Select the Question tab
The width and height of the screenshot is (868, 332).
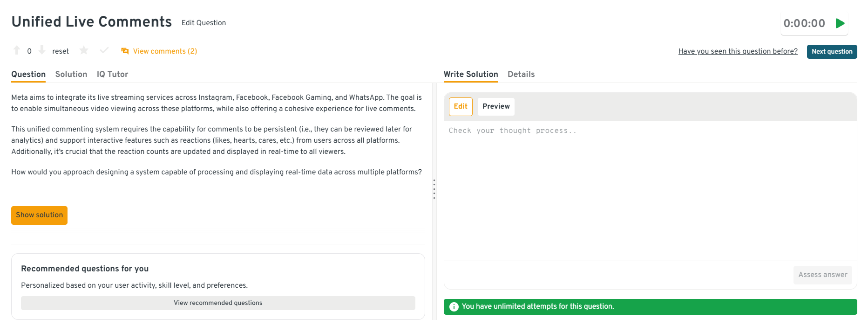28,74
